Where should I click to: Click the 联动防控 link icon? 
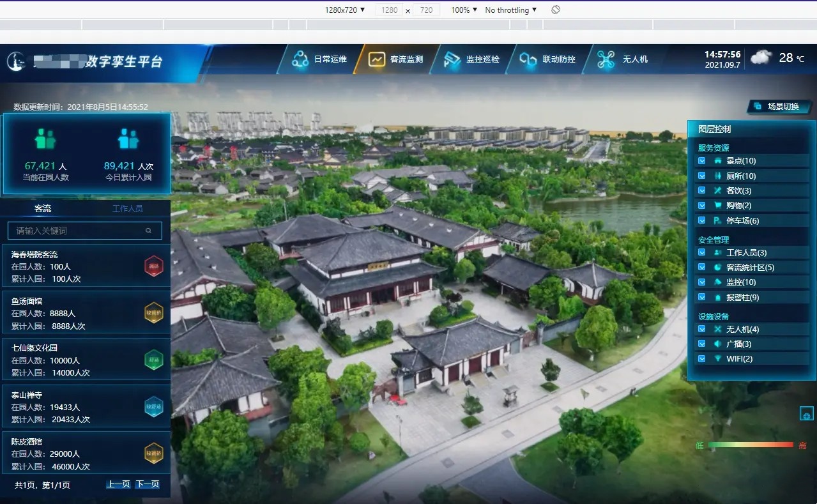528,59
